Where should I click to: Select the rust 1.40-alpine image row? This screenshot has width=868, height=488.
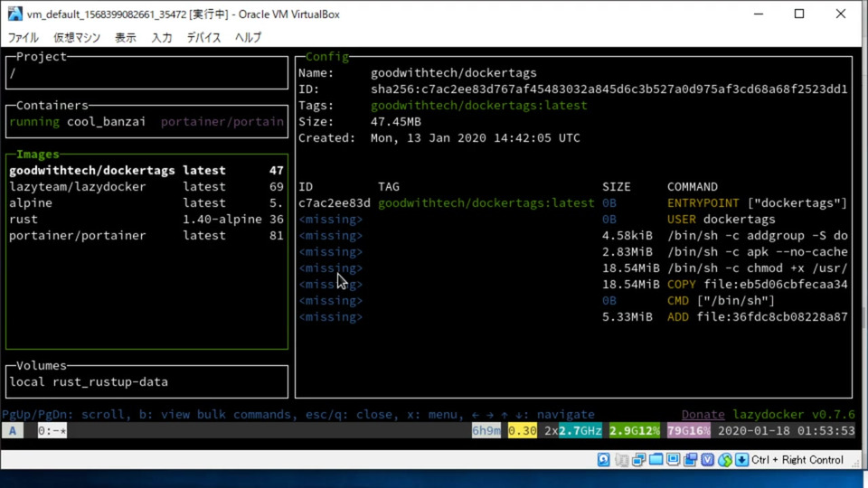(x=146, y=219)
